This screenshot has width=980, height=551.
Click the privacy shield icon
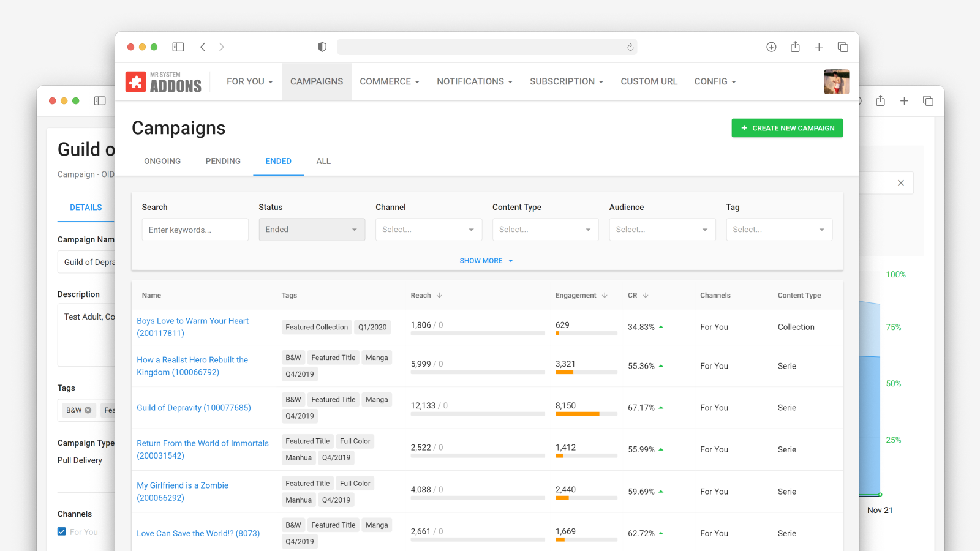pos(322,47)
